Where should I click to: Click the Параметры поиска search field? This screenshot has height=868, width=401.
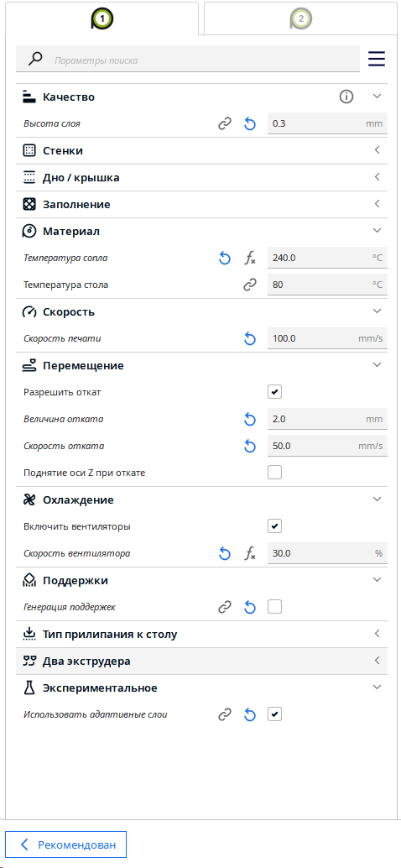(188, 60)
